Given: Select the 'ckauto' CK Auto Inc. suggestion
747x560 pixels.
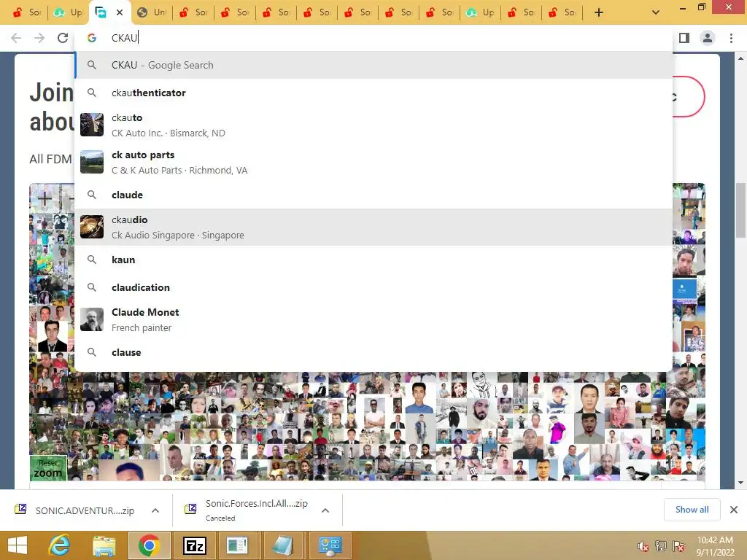Looking at the screenshot, I should pyautogui.click(x=374, y=125).
